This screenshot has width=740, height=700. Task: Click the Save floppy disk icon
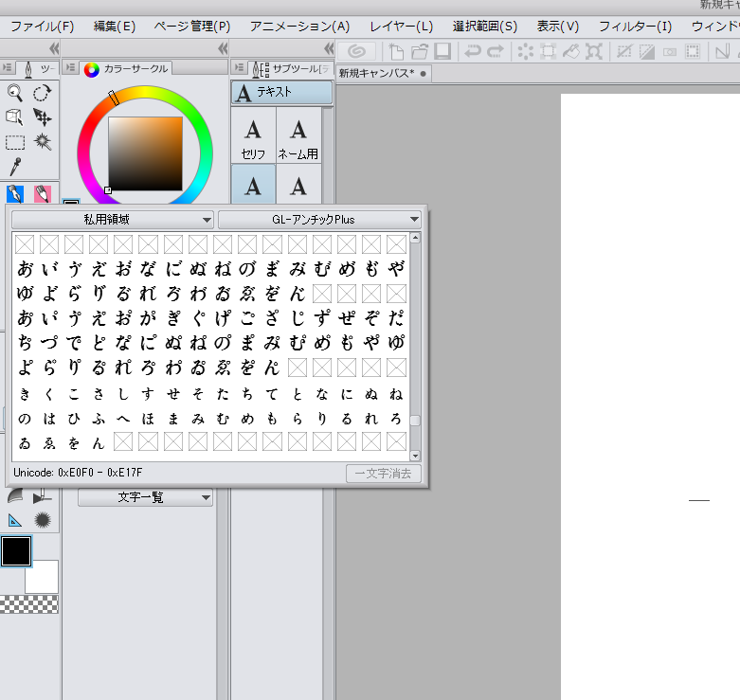pos(442,51)
